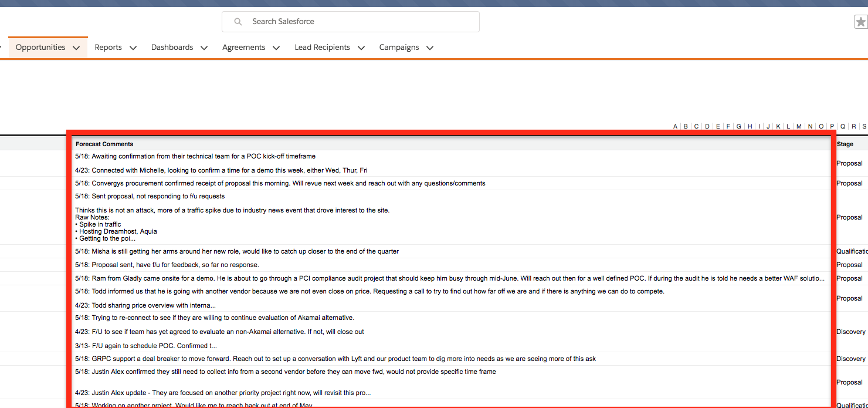This screenshot has height=408, width=868.
Task: Expand the Agreements tab chevron menu
Action: point(276,48)
